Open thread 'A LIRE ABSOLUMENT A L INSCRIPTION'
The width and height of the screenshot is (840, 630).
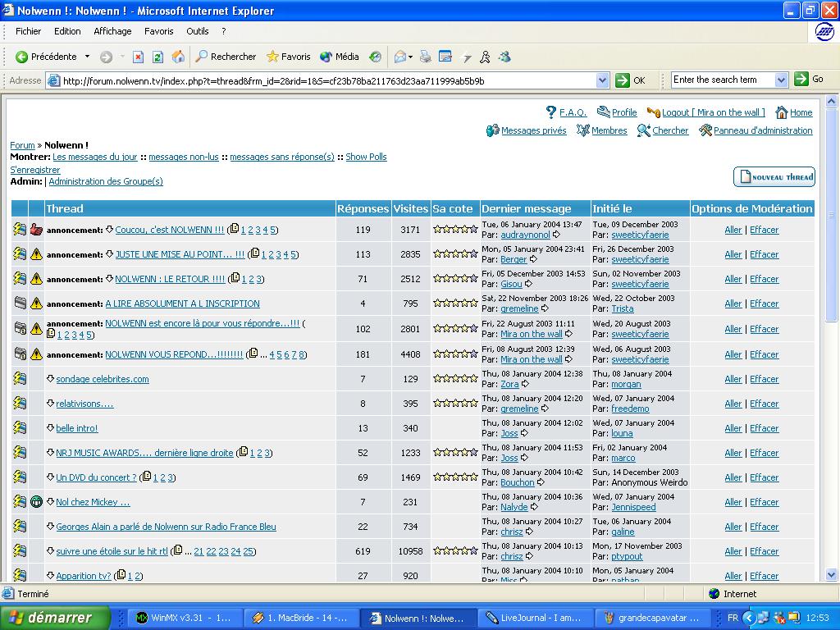tap(182, 304)
